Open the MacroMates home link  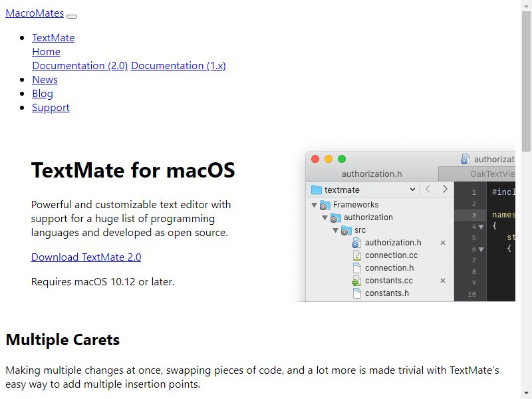[x=35, y=13]
